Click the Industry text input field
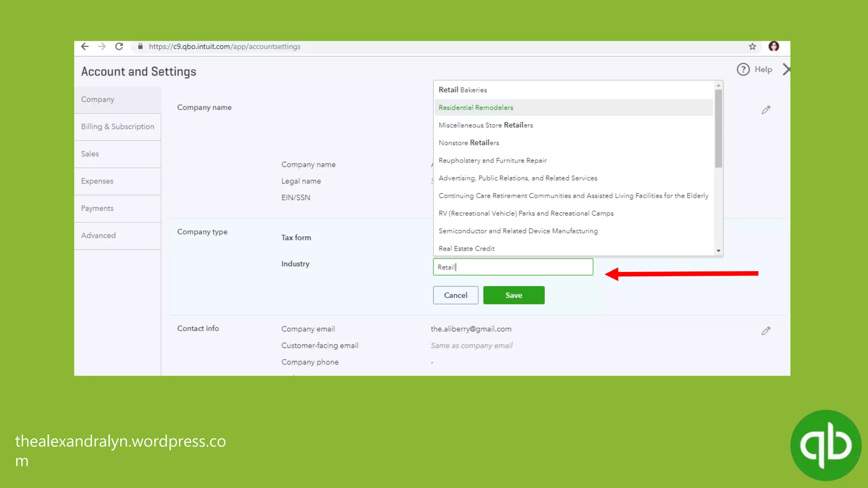This screenshot has width=868, height=488. (513, 267)
